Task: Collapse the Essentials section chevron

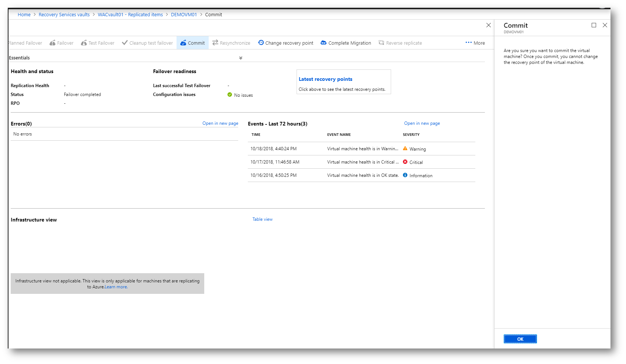Action: click(241, 58)
